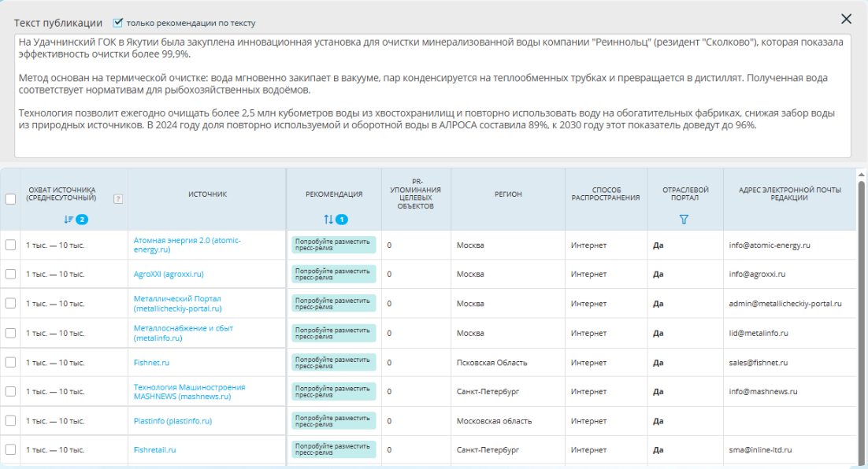Click the sort arrows under Рекомендация

(x=328, y=220)
